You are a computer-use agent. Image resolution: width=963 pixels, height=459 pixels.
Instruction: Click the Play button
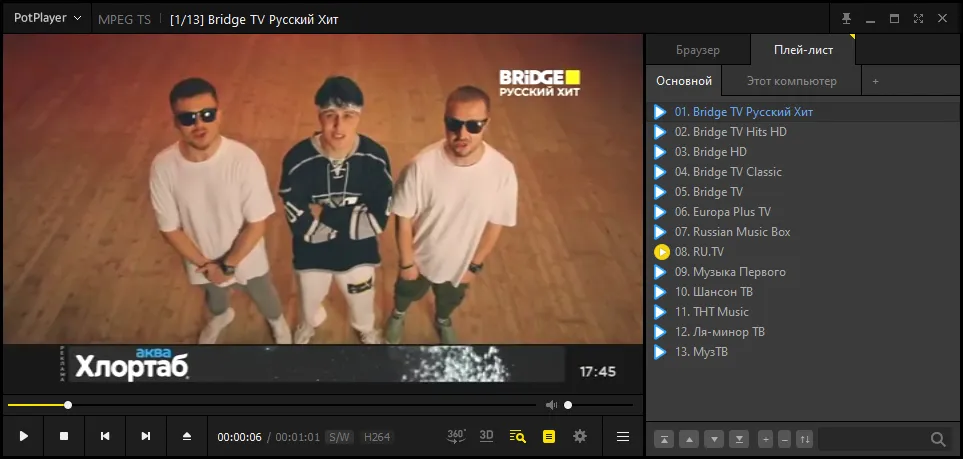pyautogui.click(x=24, y=436)
